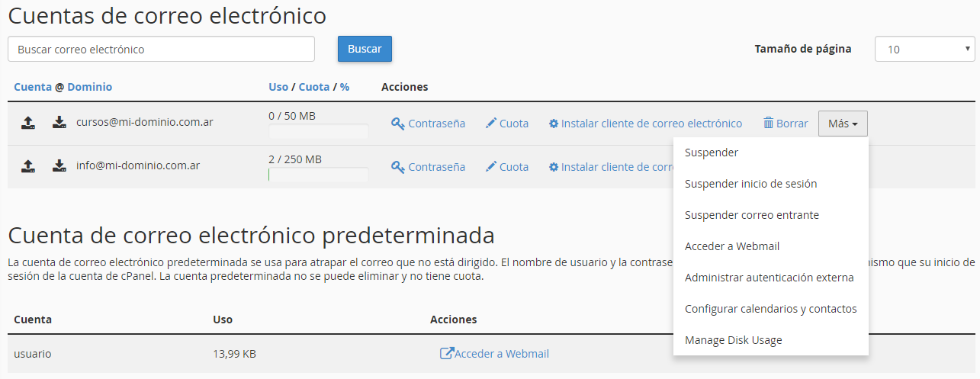This screenshot has width=980, height=379.
Task: Open the Más dropdown button
Action: coord(842,124)
